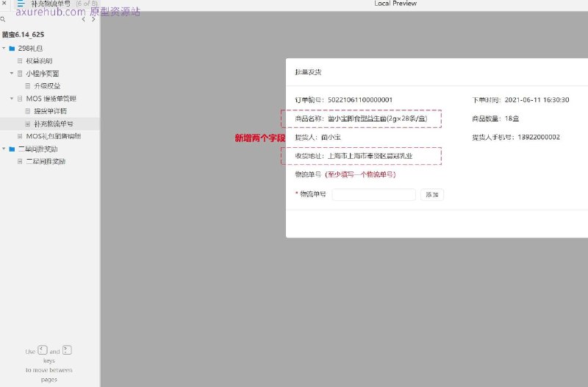Open the 小程序页面 page
This screenshot has height=387, width=588.
coord(43,74)
